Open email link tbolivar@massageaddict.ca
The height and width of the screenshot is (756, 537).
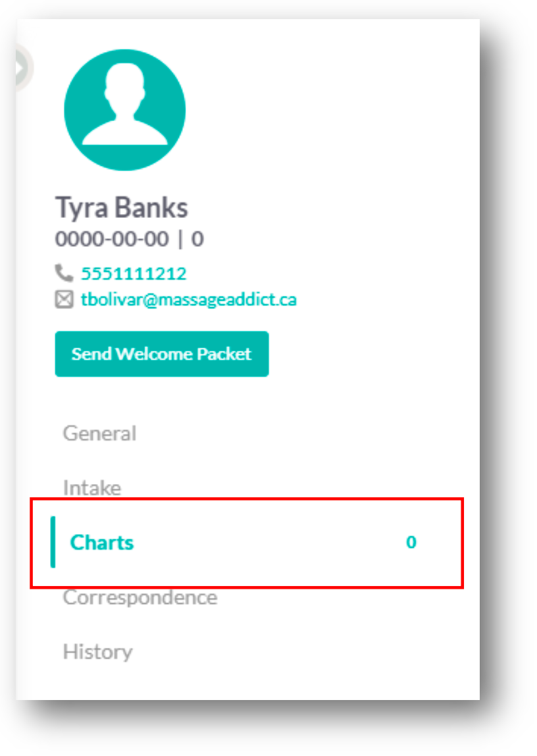click(188, 300)
